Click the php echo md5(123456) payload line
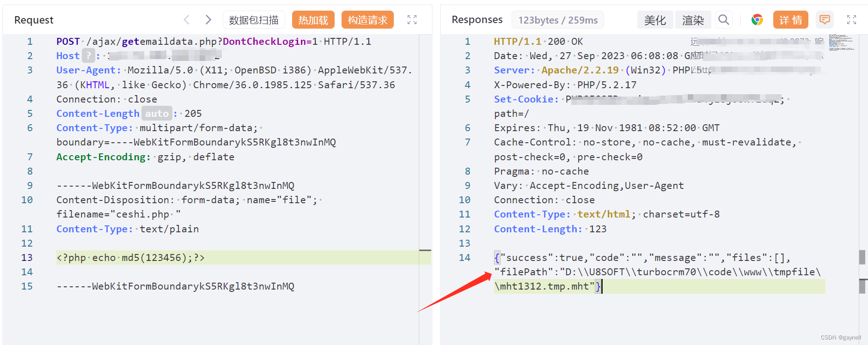 tap(130, 257)
